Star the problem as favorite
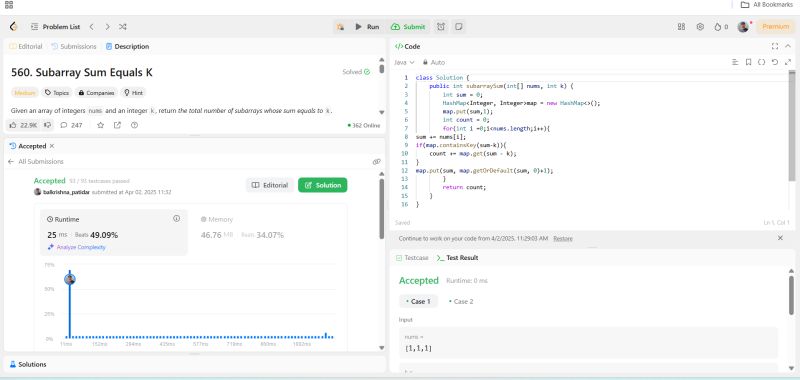 pos(101,125)
